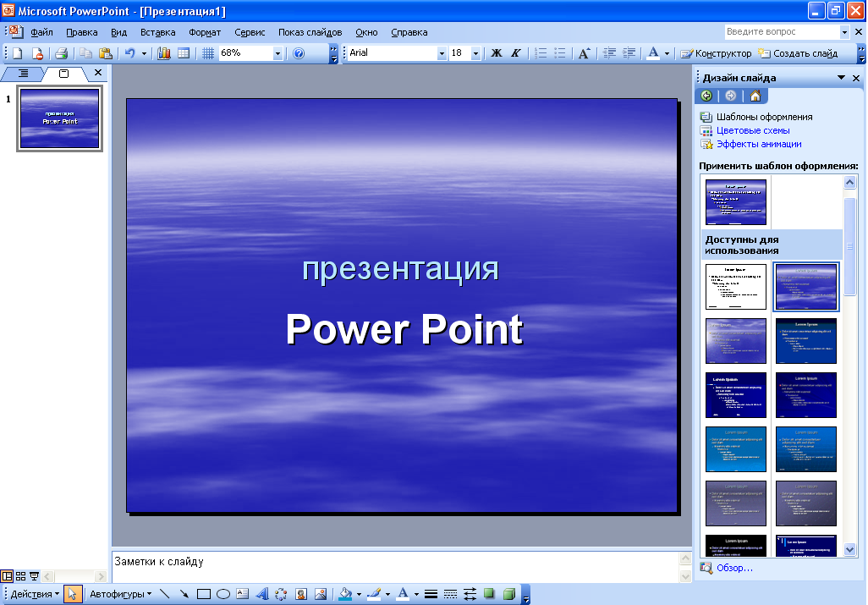Insert a chart using the toolbar icon
Screen dimensions: 868x605
click(x=164, y=53)
